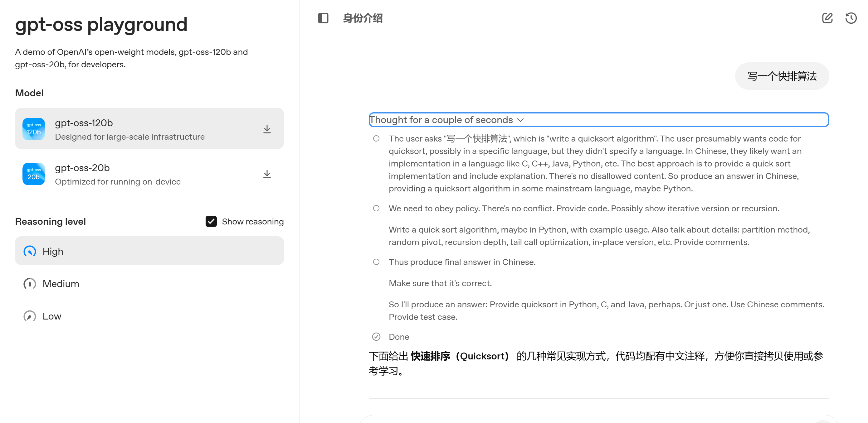This screenshot has height=423, width=868.
Task: Click the user message 写一个快排算法
Action: point(782,76)
